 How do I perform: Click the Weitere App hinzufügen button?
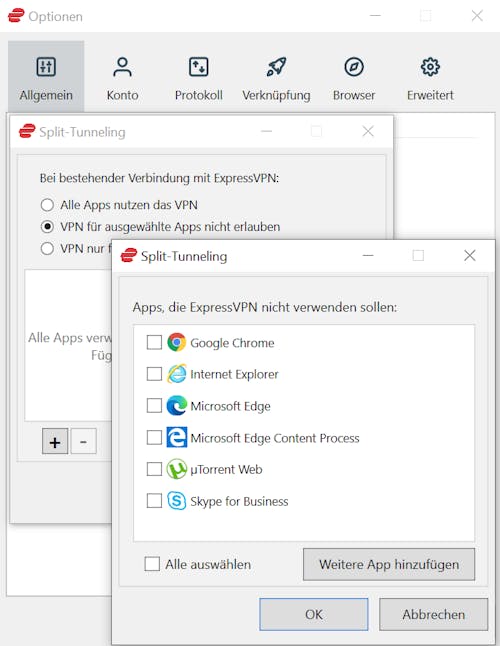point(389,564)
